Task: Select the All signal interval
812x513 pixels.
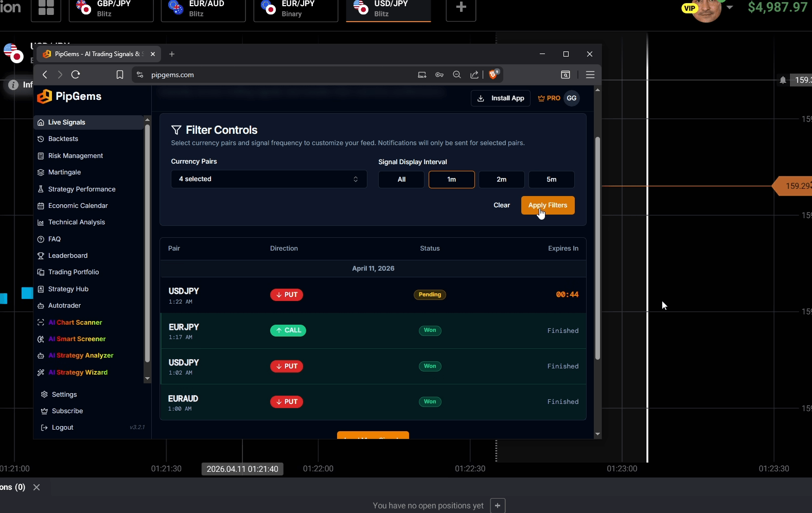Action: (x=401, y=180)
